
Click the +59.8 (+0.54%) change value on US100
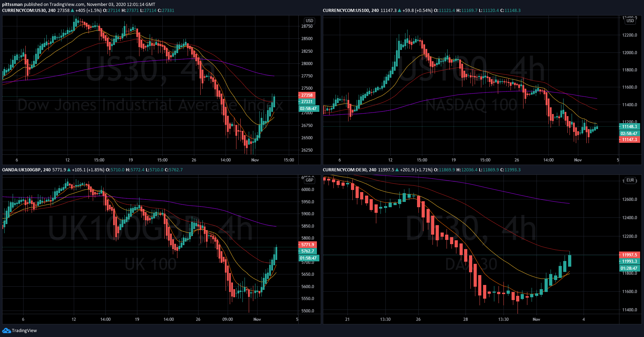tap(417, 11)
